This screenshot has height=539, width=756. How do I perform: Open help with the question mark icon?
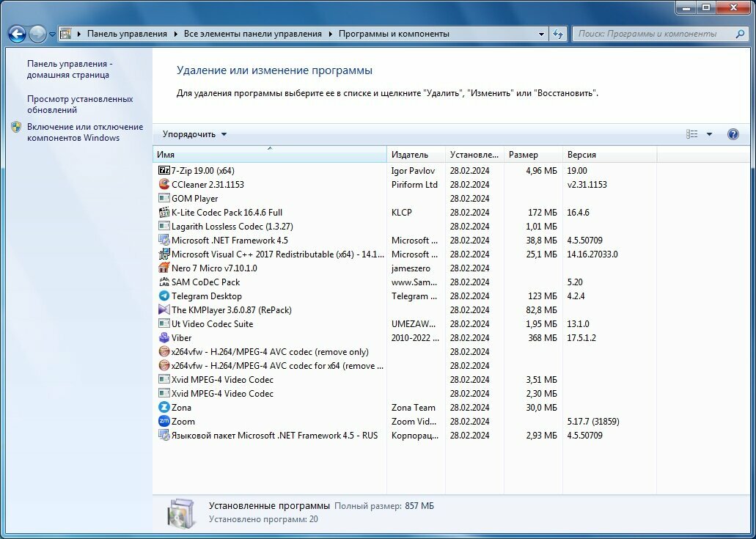[733, 134]
